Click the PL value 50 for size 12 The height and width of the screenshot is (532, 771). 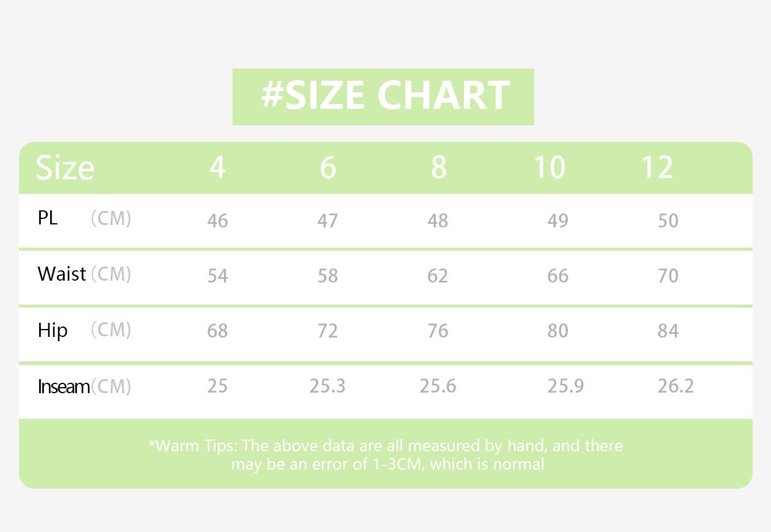668,220
